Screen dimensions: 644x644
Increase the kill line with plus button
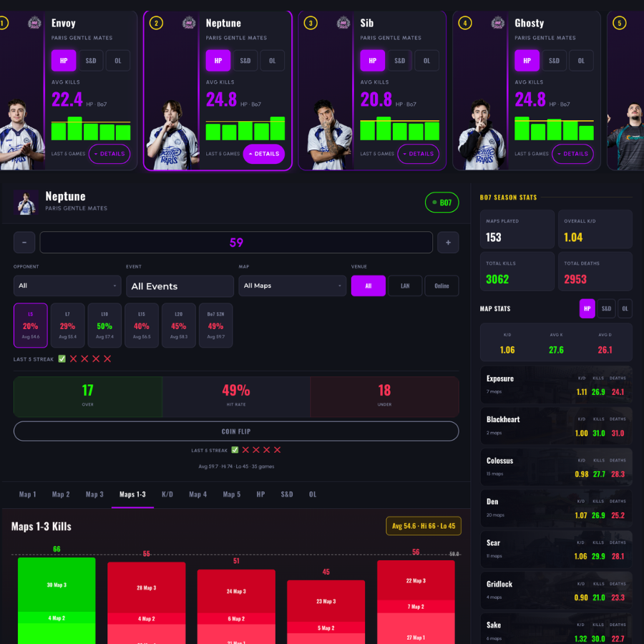(x=448, y=243)
